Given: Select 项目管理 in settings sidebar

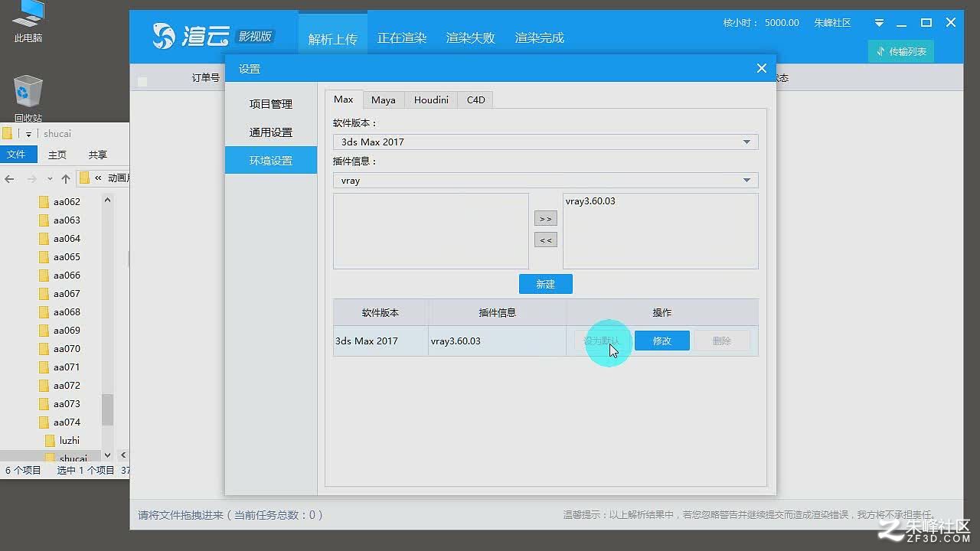Looking at the screenshot, I should 271,104.
